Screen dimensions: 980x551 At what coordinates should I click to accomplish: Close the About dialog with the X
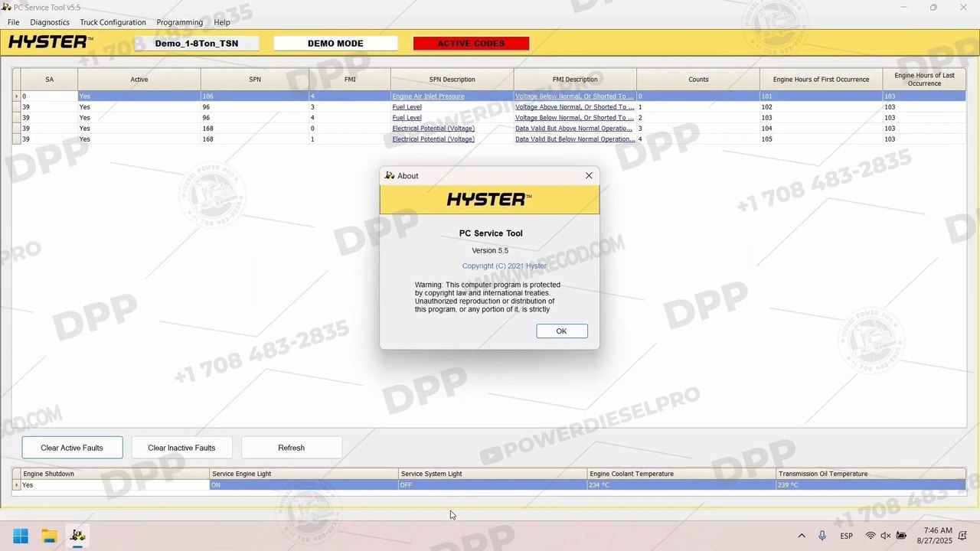pyautogui.click(x=589, y=175)
